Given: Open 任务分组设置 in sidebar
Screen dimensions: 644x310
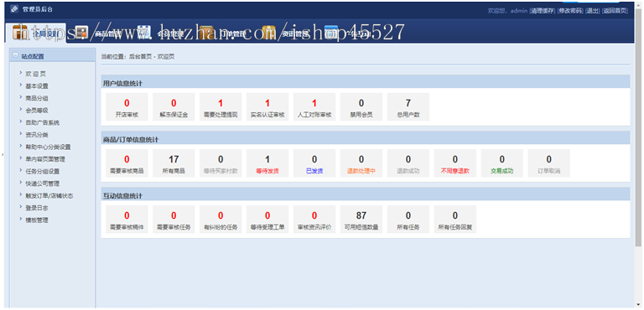Looking at the screenshot, I should [42, 171].
